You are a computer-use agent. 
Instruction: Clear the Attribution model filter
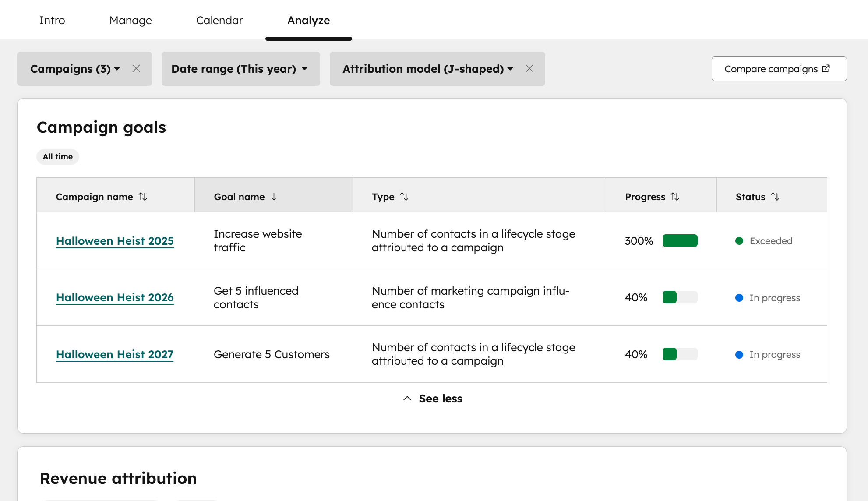tap(529, 68)
